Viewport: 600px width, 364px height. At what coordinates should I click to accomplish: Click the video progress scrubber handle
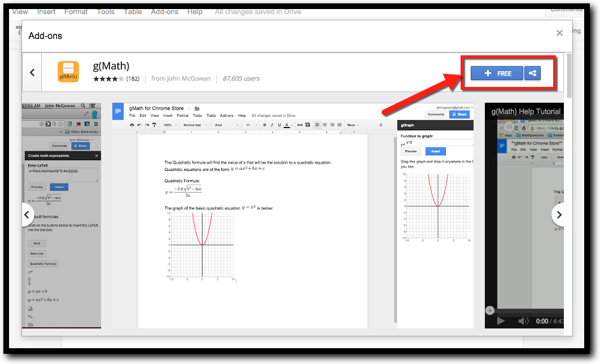(x=490, y=310)
